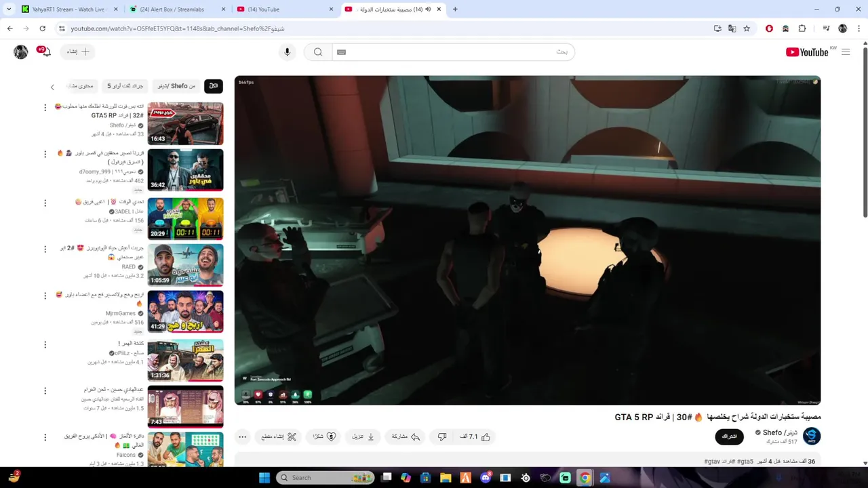Open the 36:42 d7oomy_999 video thumbnail

tap(185, 170)
